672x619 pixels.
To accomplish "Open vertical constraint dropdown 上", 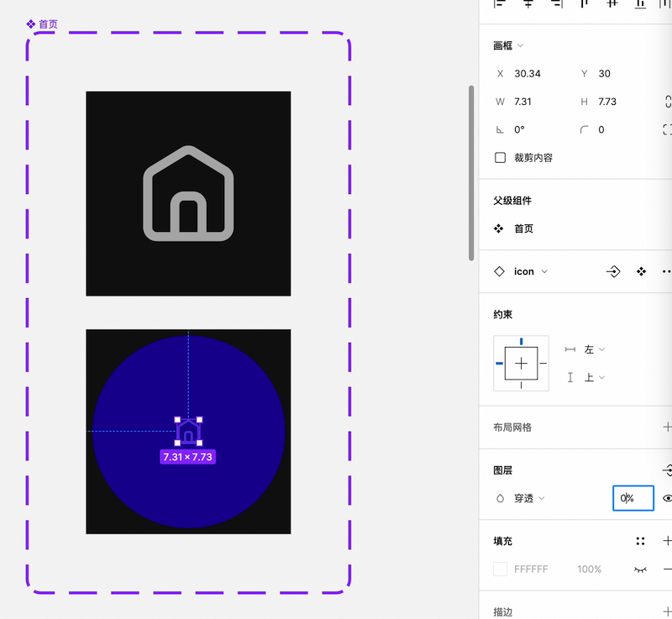I will point(595,378).
